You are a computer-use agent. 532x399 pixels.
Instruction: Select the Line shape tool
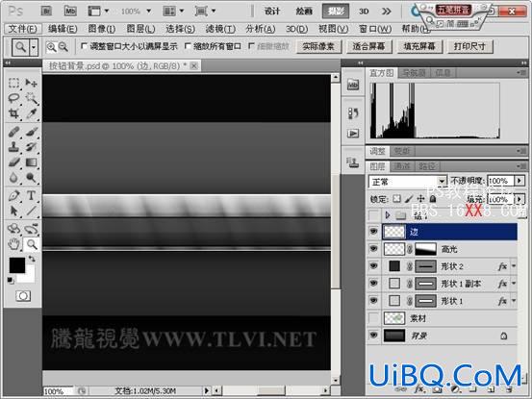31,211
